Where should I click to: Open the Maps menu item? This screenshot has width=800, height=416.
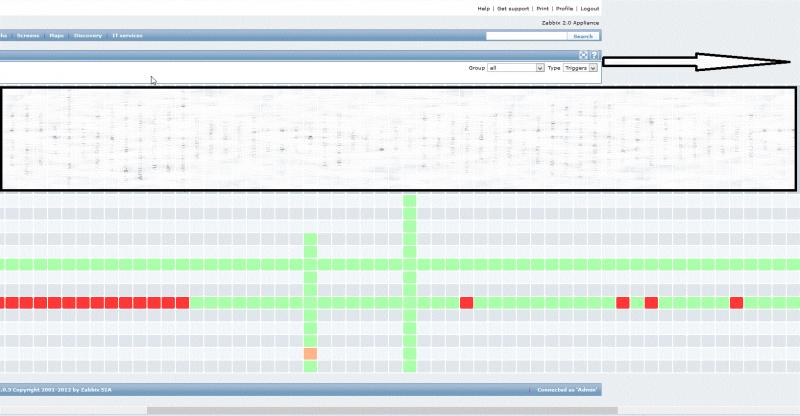click(57, 36)
